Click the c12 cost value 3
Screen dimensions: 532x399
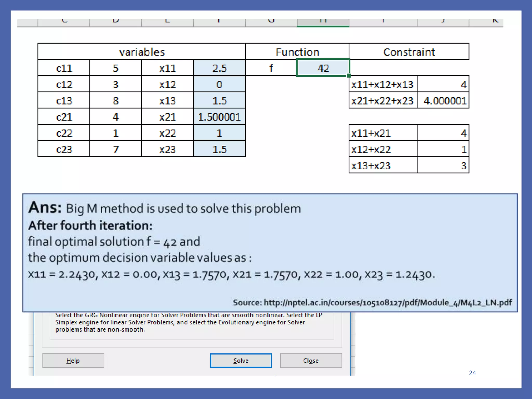(116, 84)
